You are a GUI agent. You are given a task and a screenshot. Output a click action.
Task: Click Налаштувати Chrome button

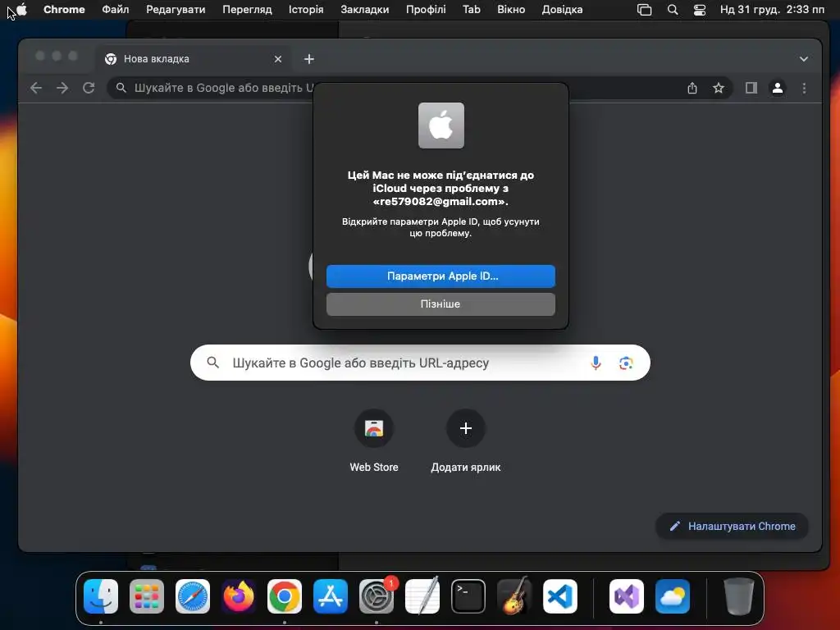point(732,526)
